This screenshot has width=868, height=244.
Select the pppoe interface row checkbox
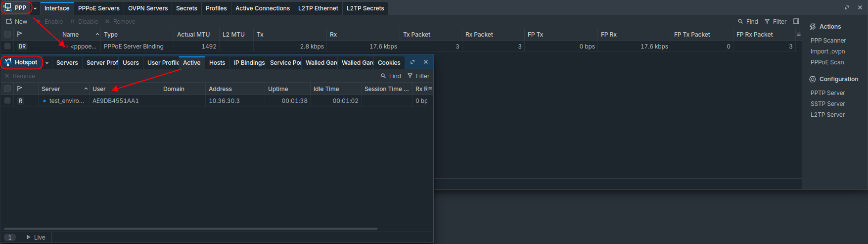click(7, 47)
